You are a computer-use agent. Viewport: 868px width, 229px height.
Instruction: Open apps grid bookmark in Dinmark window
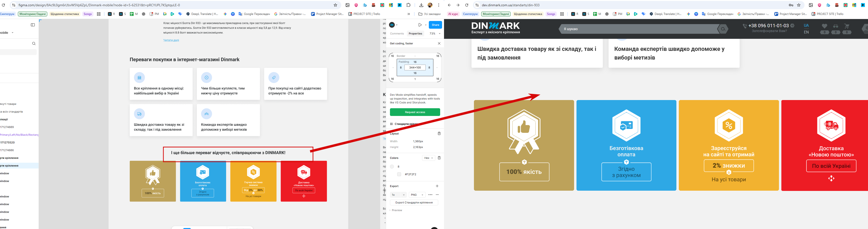562,14
